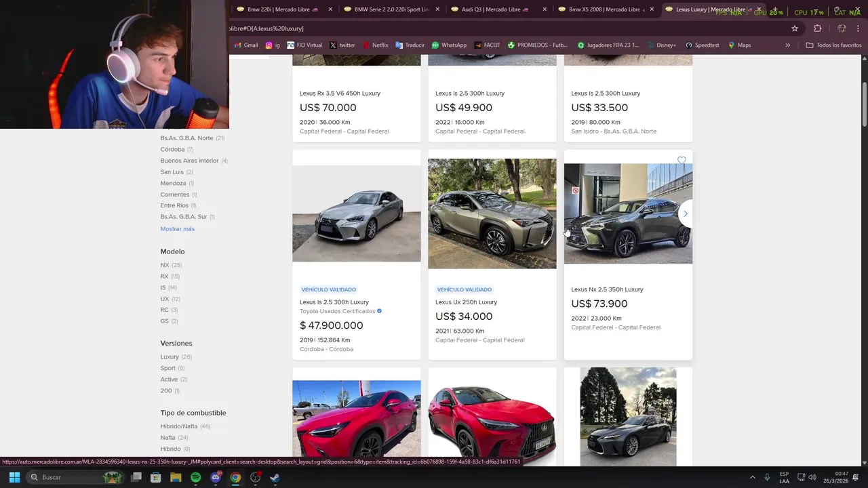Bookmark this page with the star icon
Viewport: 868px width, 488px height.
[795, 28]
